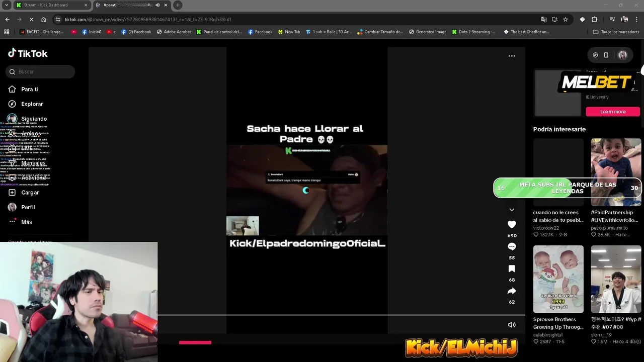Image resolution: width=644 pixels, height=362 pixels.
Task: Share the video using the arrow icon
Action: coord(512,291)
